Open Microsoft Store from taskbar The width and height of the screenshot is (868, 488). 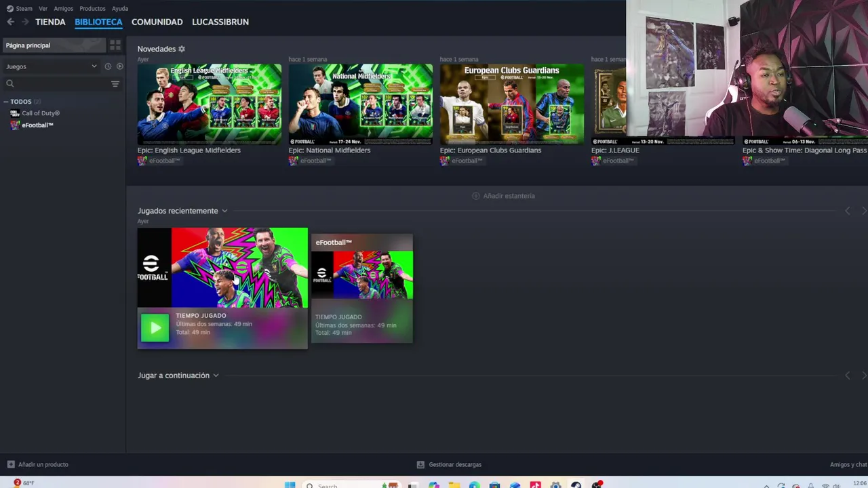coord(494,484)
